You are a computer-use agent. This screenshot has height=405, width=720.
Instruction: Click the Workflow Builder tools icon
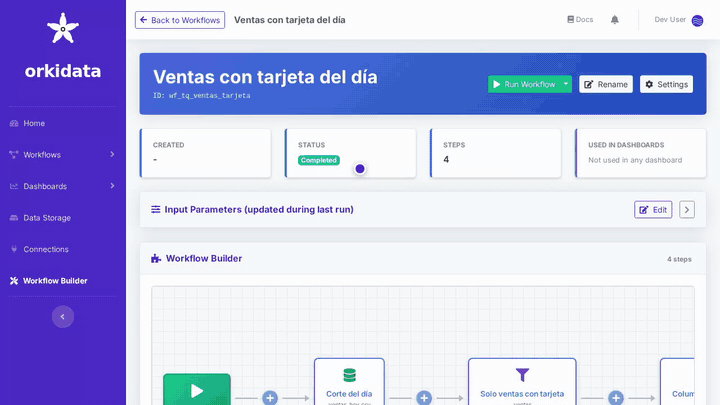click(x=14, y=281)
